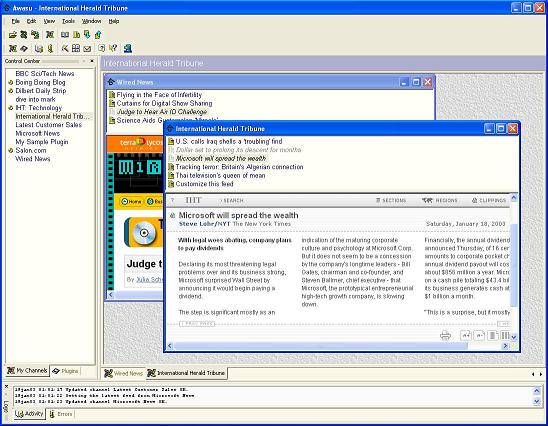Close the Control Center panel
548x426 pixels.
tap(92, 61)
